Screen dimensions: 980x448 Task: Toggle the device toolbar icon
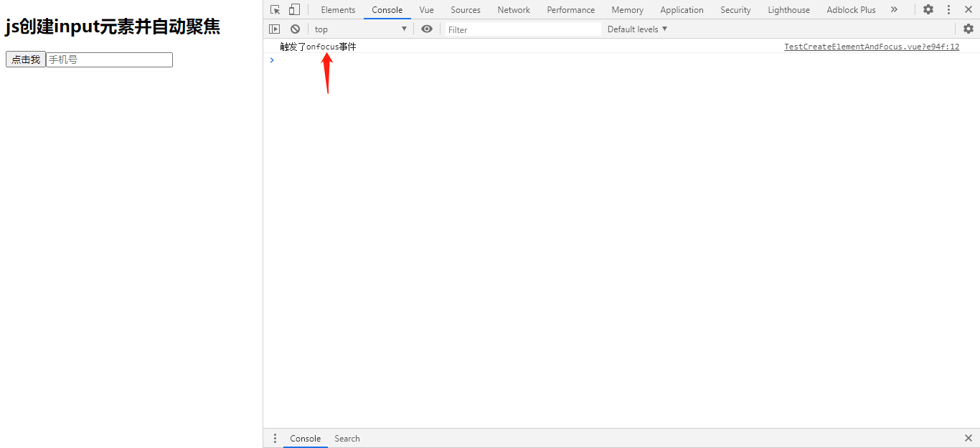point(294,9)
